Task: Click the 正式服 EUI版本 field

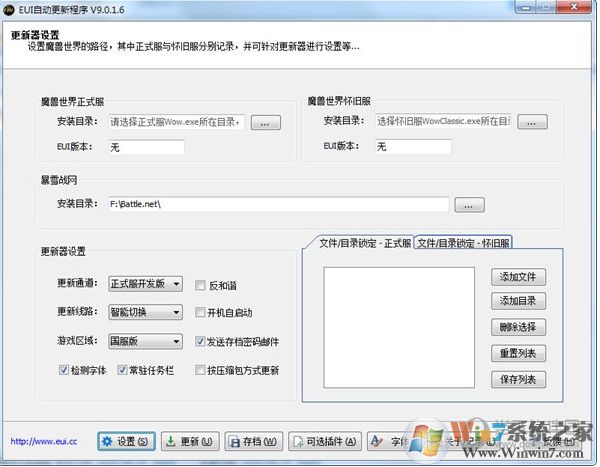Action: (147, 147)
